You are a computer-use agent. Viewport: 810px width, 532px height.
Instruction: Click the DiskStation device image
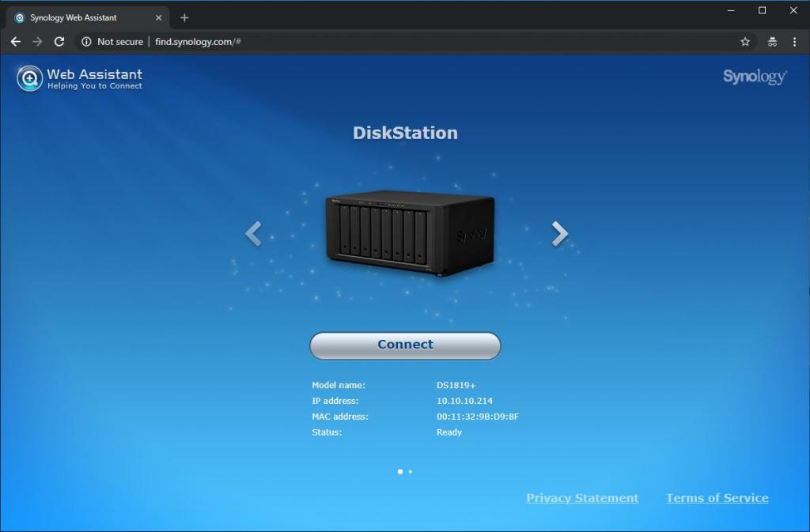[x=411, y=232]
